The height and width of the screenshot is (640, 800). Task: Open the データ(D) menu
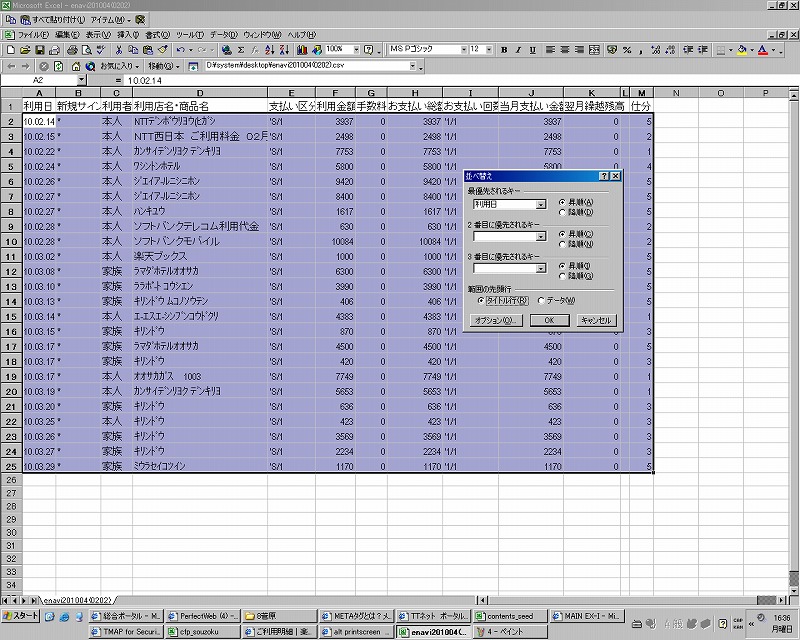tap(222, 34)
